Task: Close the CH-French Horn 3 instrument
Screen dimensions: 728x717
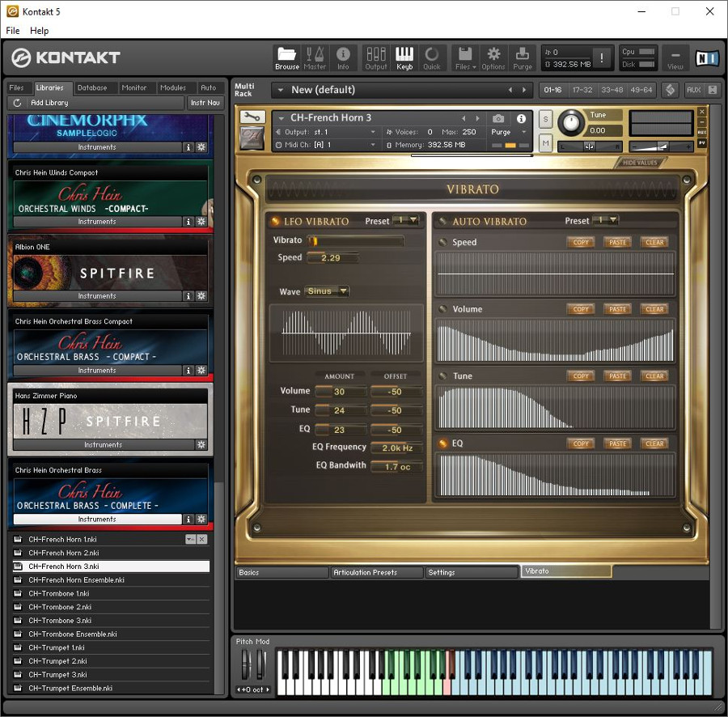Action: pyautogui.click(x=702, y=112)
